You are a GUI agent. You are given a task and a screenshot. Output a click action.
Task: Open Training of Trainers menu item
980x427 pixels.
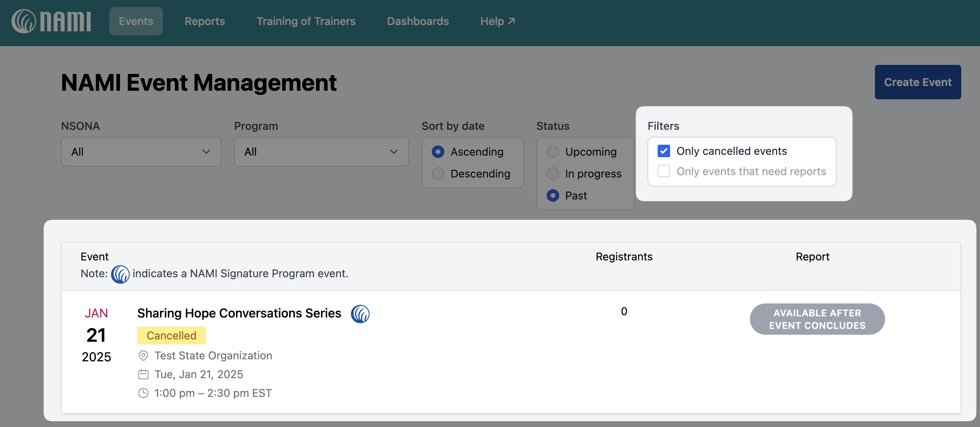click(306, 21)
